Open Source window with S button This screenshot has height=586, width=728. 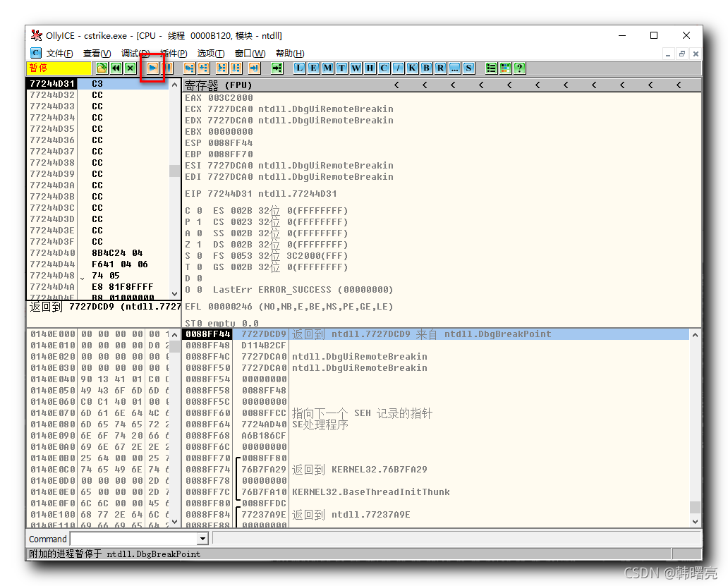point(468,68)
